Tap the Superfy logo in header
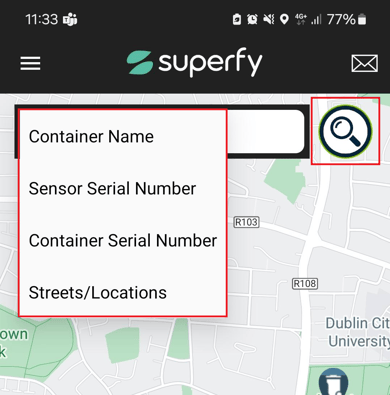Screen dimensions: 390x395 [x=194, y=62]
